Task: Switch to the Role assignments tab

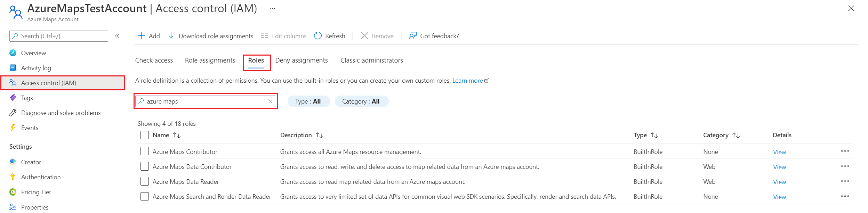Action: pyautogui.click(x=210, y=60)
